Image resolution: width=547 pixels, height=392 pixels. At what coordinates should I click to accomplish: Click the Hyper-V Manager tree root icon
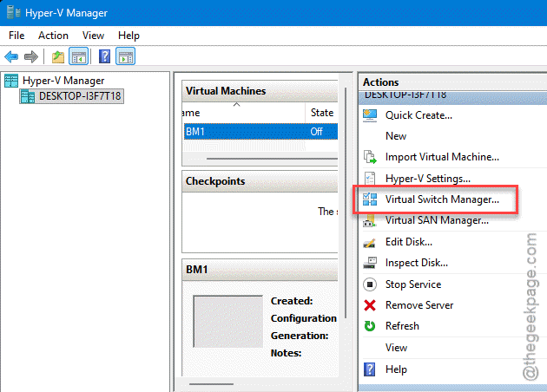(x=11, y=81)
